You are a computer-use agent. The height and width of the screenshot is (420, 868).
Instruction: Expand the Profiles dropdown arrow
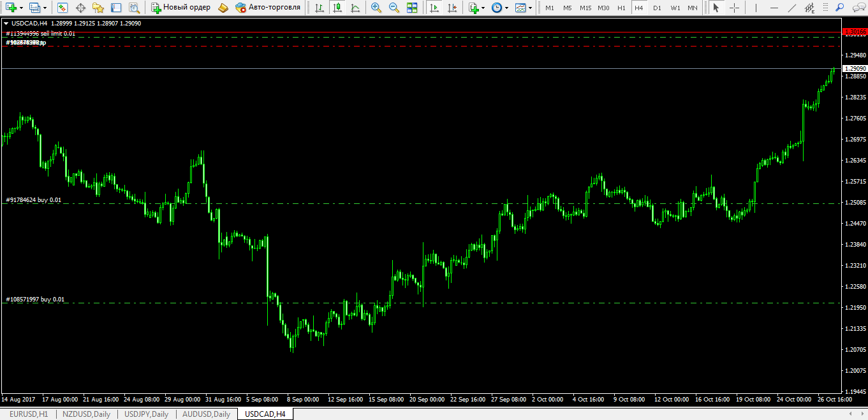[43, 8]
